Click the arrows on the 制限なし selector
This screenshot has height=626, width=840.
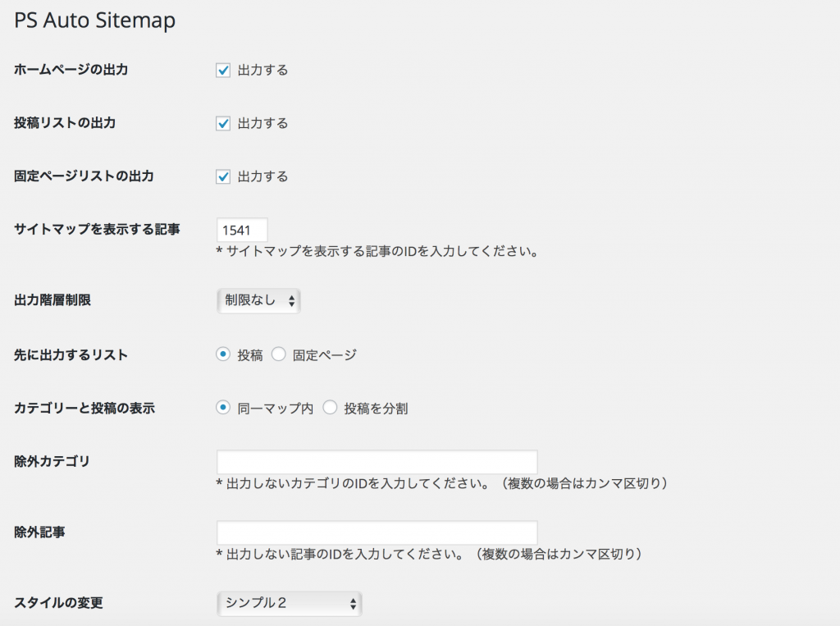coord(291,301)
